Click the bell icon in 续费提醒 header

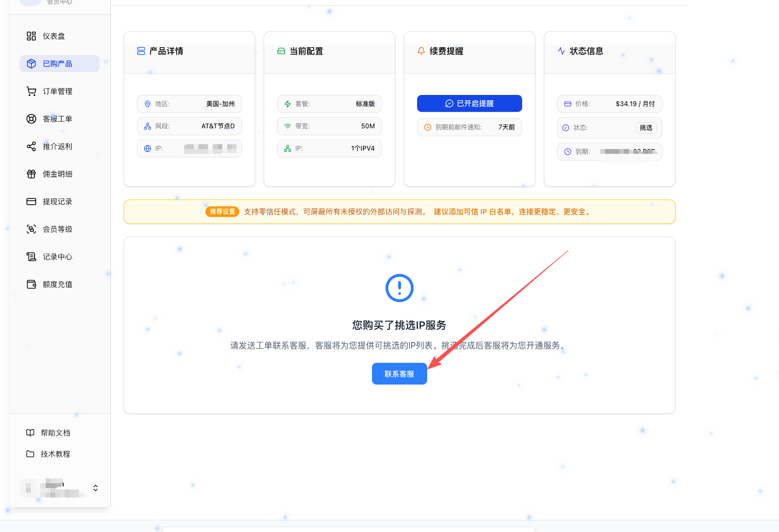(421, 51)
